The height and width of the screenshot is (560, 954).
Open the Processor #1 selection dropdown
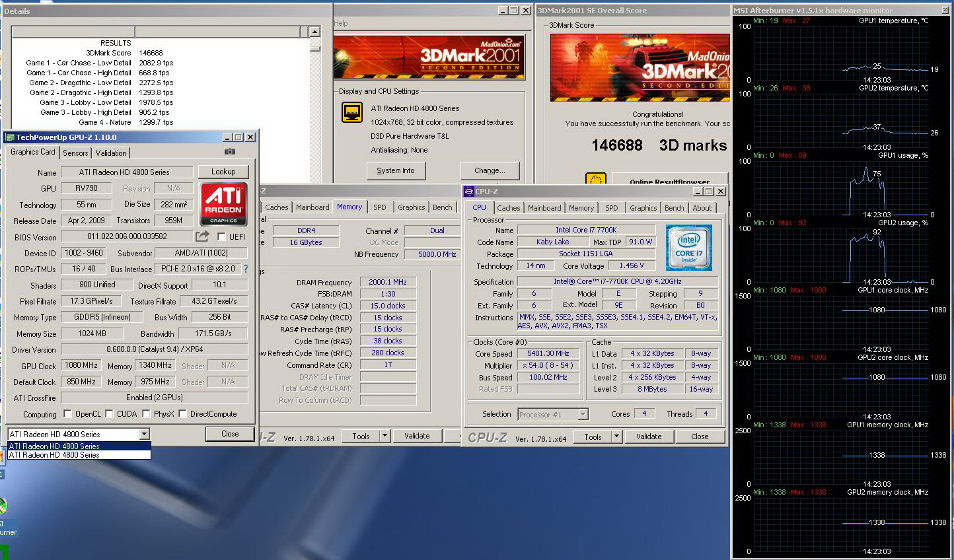[x=583, y=414]
